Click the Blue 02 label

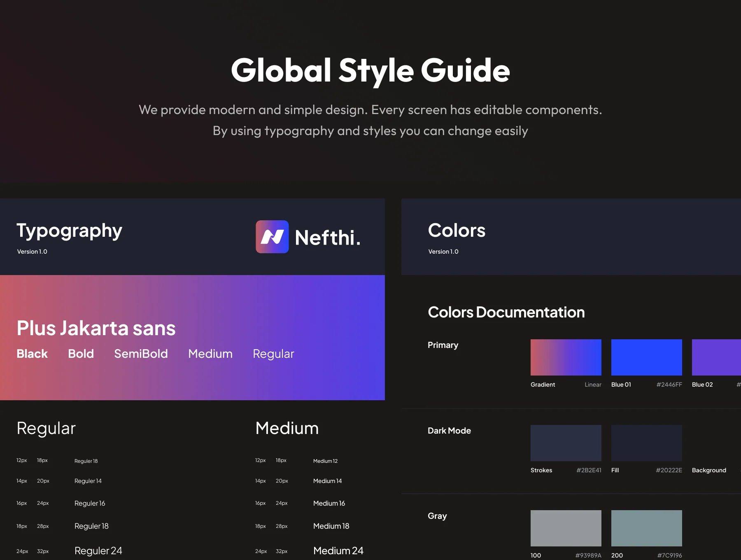[x=702, y=385]
